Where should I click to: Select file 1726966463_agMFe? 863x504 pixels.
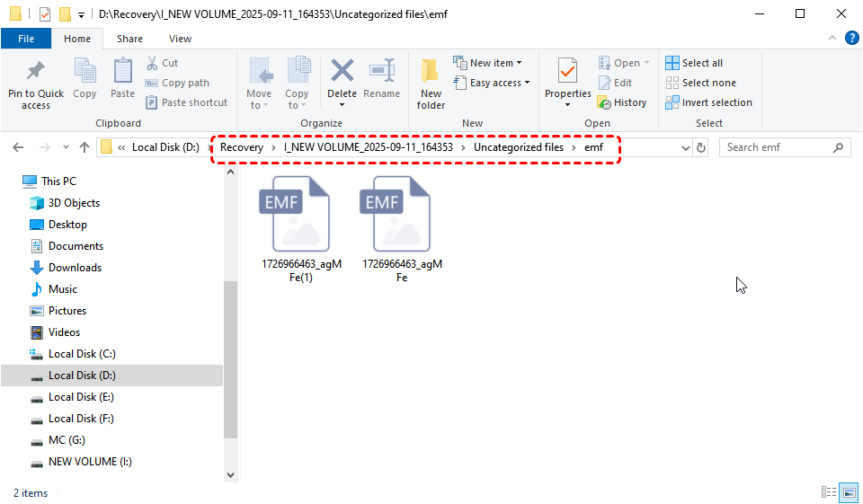click(x=402, y=228)
